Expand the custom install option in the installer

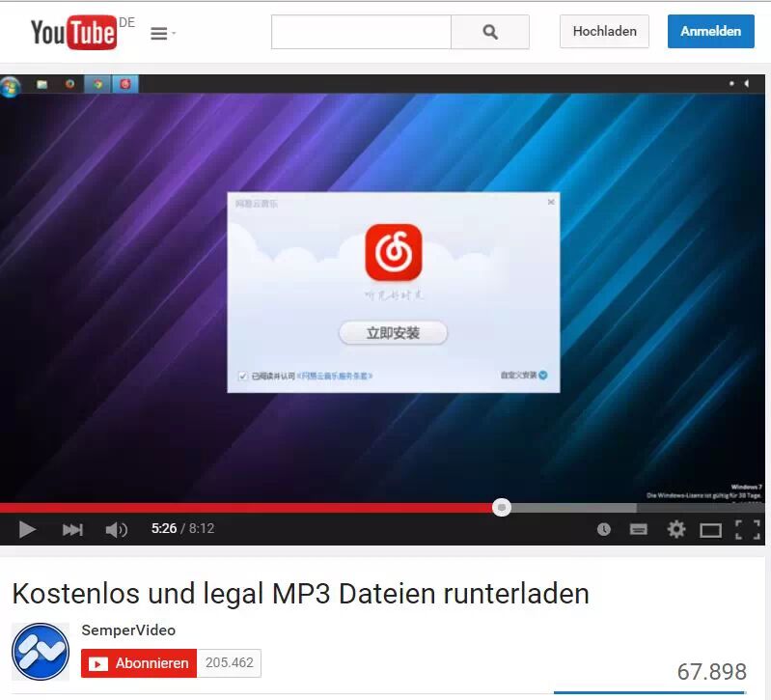(x=524, y=375)
